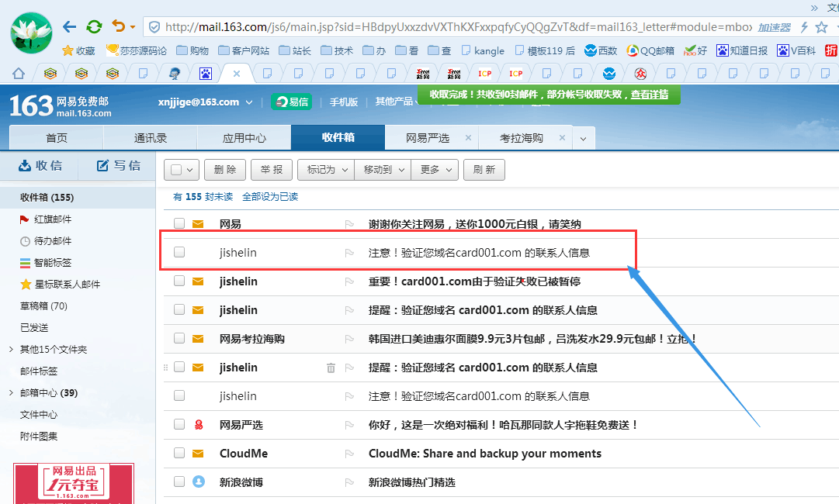Open the 移动到 dropdown
The image size is (839, 504).
(x=383, y=170)
